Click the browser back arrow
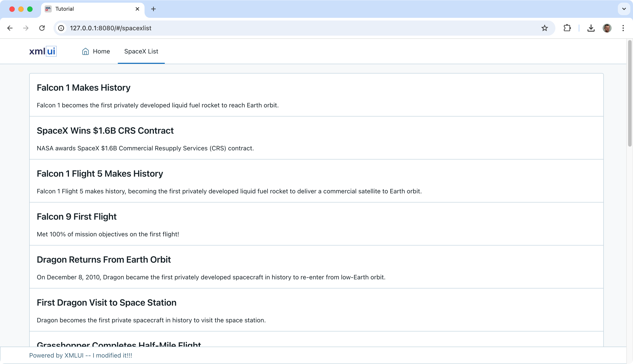The height and width of the screenshot is (364, 633). point(10,28)
